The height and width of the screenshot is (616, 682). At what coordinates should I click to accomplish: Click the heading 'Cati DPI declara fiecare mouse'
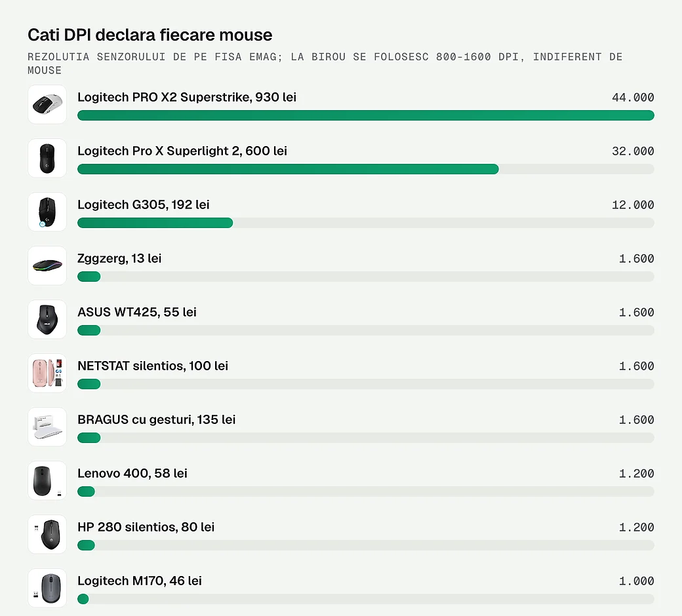tap(150, 35)
